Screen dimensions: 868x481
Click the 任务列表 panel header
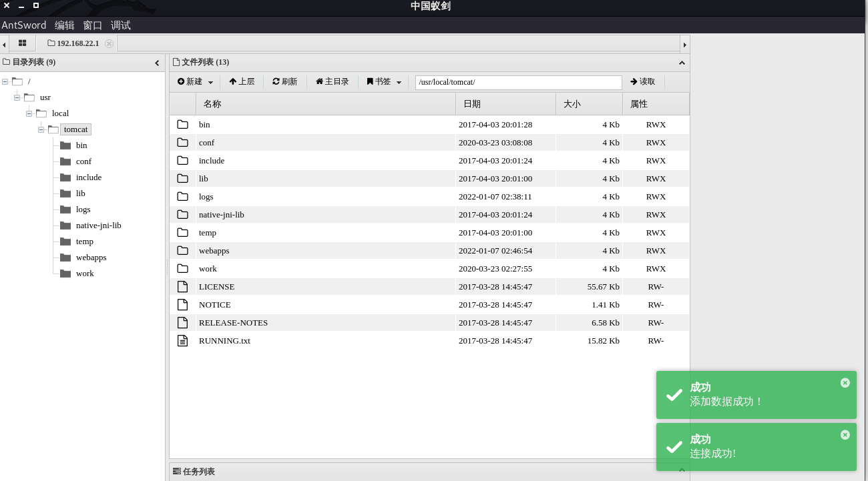click(x=429, y=472)
